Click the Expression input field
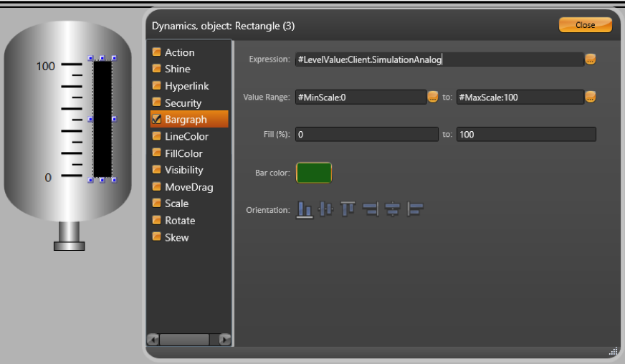Viewport: 625px width, 364px height. click(x=439, y=59)
